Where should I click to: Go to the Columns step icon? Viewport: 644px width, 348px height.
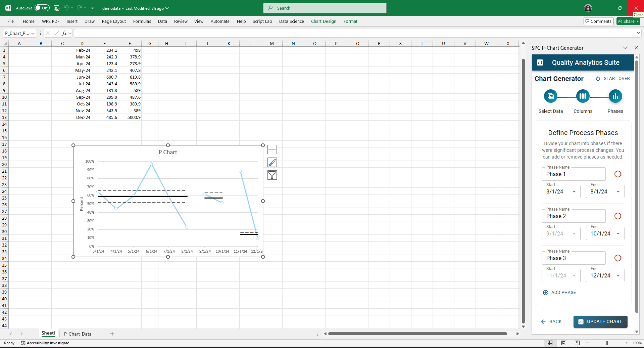(583, 96)
